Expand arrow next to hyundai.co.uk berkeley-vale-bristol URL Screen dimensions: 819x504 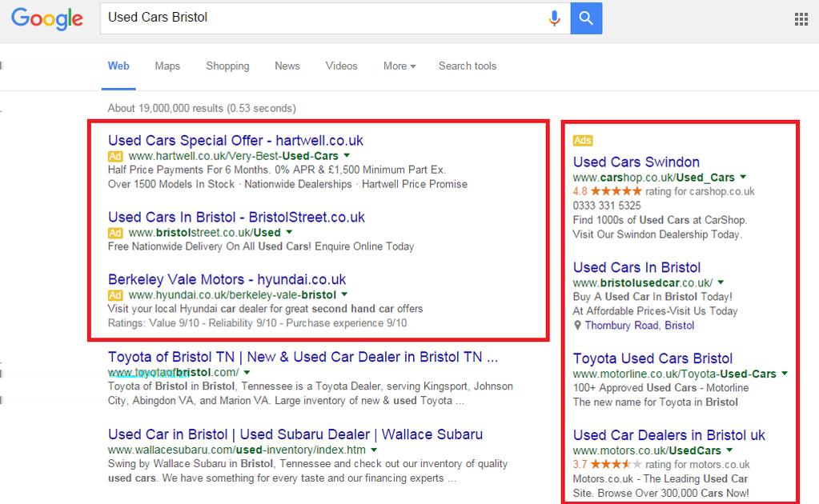[344, 294]
